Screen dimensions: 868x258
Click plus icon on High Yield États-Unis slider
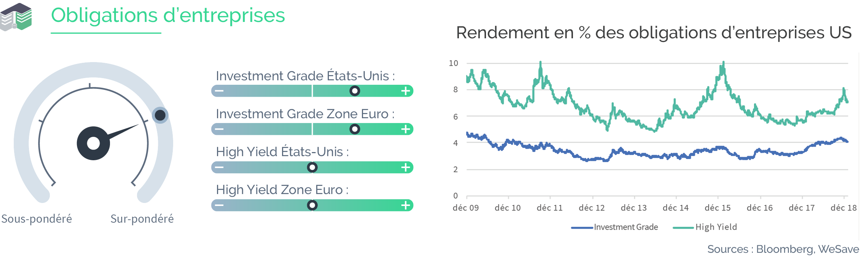click(x=406, y=167)
